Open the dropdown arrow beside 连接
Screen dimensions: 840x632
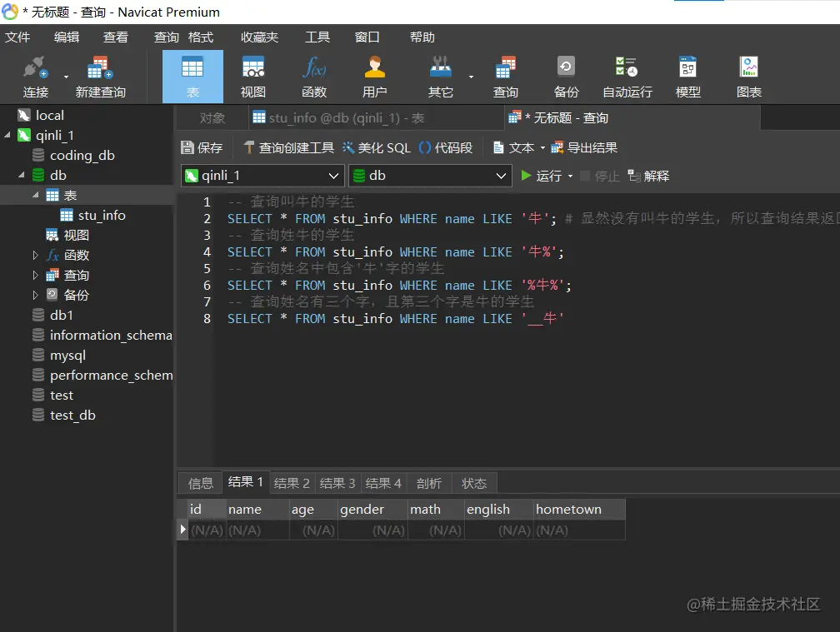pyautogui.click(x=67, y=77)
